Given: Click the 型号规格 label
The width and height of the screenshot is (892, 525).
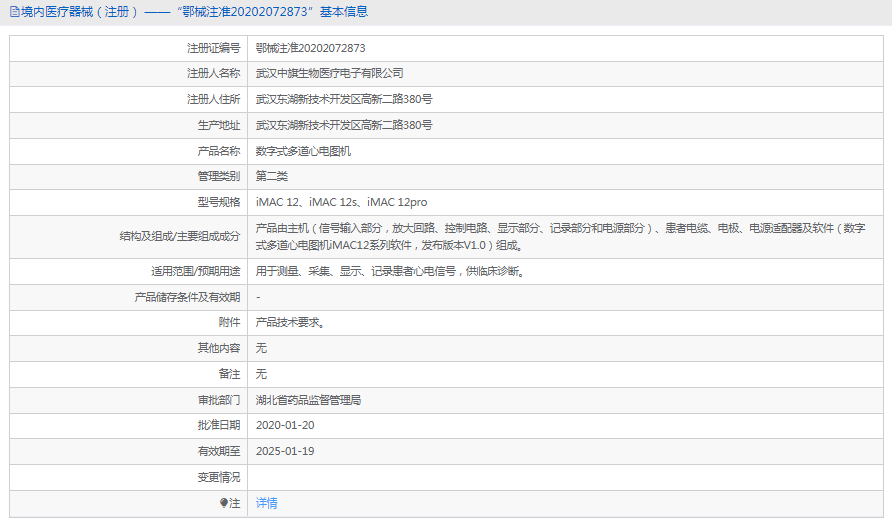Looking at the screenshot, I should [x=219, y=202].
